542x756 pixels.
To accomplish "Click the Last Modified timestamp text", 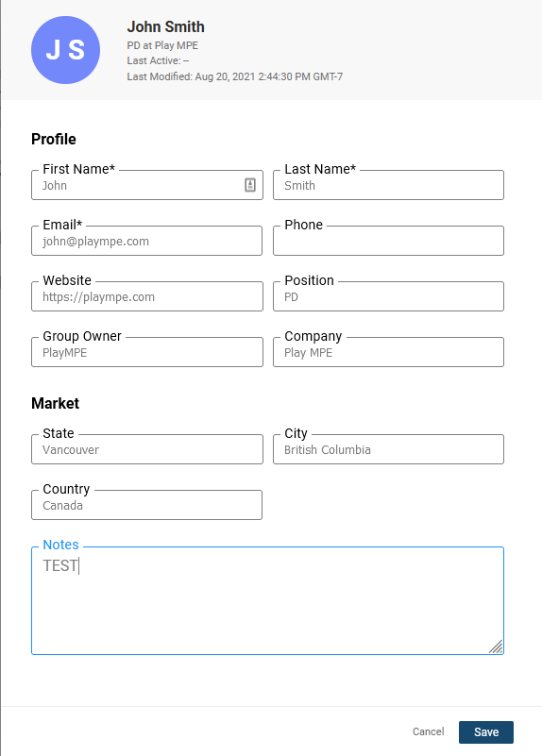I will 235,76.
